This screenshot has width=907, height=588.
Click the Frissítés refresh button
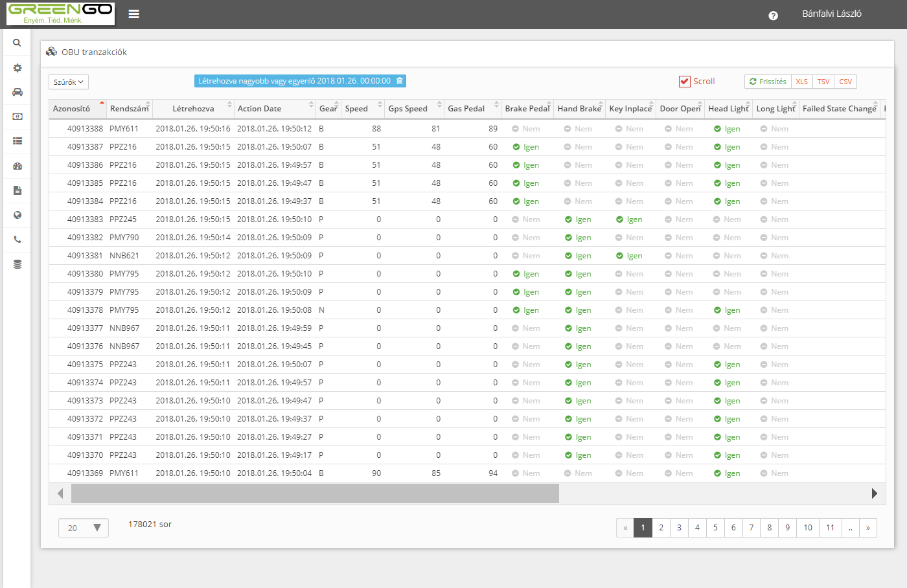tap(768, 82)
